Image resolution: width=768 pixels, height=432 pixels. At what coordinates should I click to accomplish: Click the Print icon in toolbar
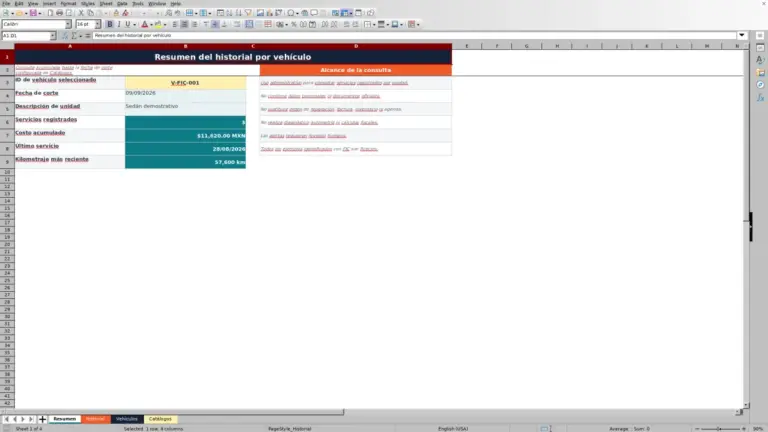[x=59, y=13]
